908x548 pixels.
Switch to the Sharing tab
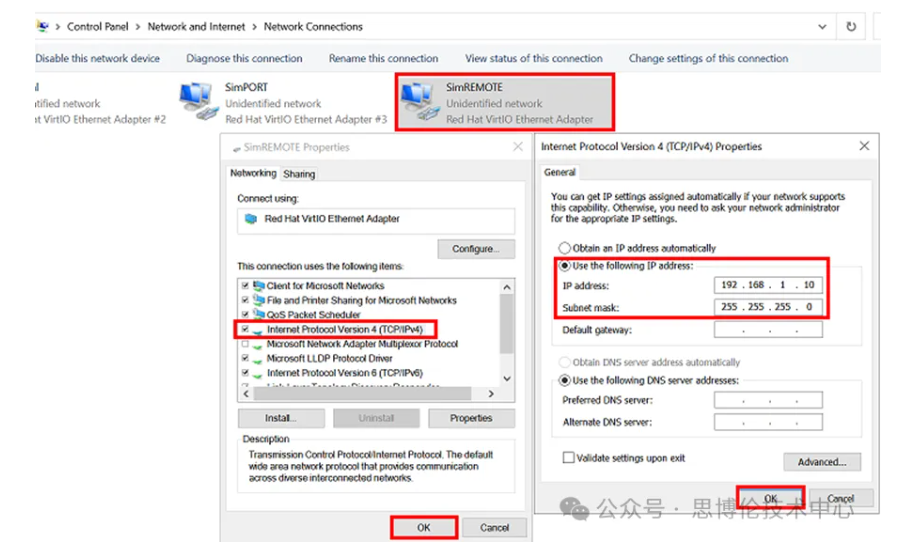click(299, 174)
